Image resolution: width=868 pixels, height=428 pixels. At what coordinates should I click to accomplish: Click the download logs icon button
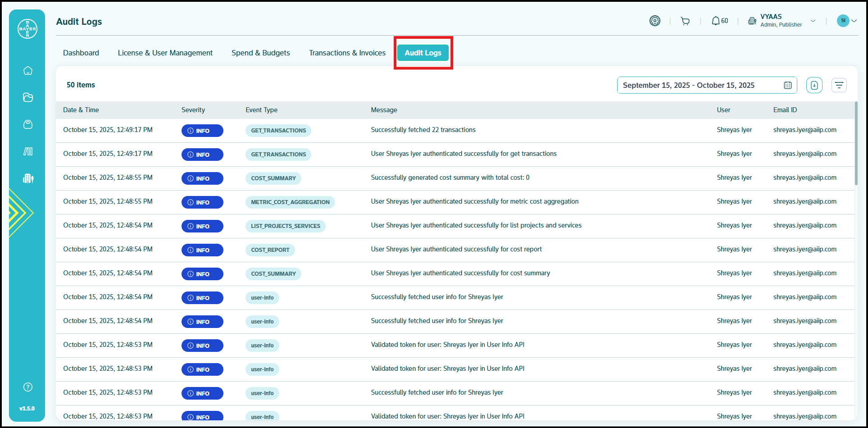(814, 85)
